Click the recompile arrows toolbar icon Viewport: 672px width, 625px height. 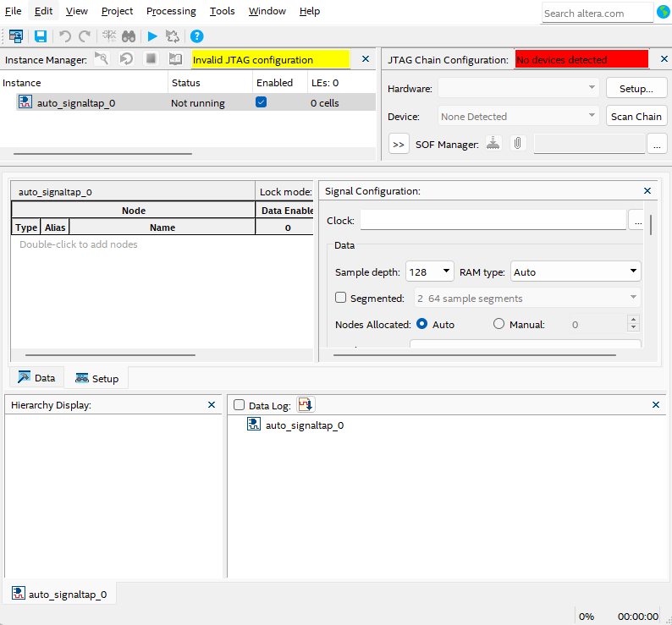pyautogui.click(x=173, y=36)
